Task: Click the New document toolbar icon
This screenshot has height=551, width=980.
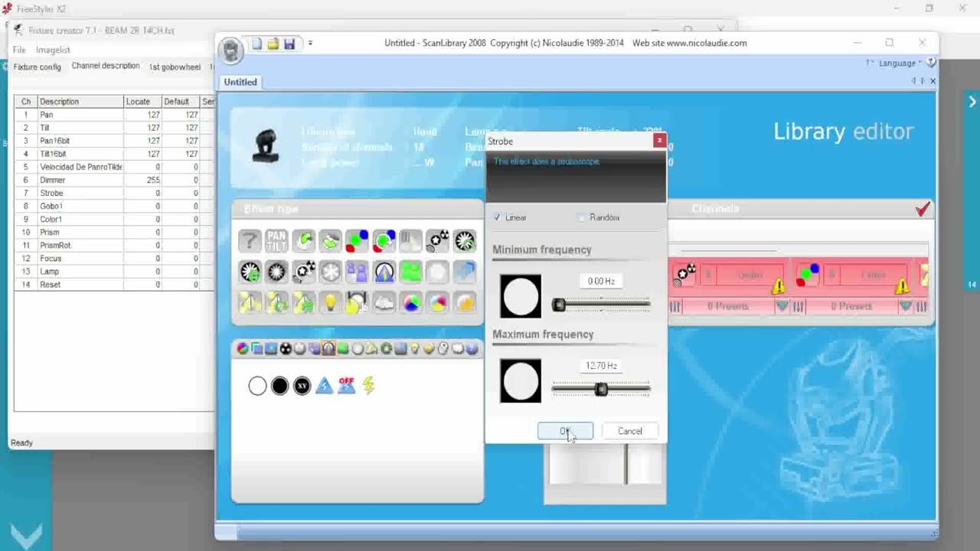Action: (257, 44)
